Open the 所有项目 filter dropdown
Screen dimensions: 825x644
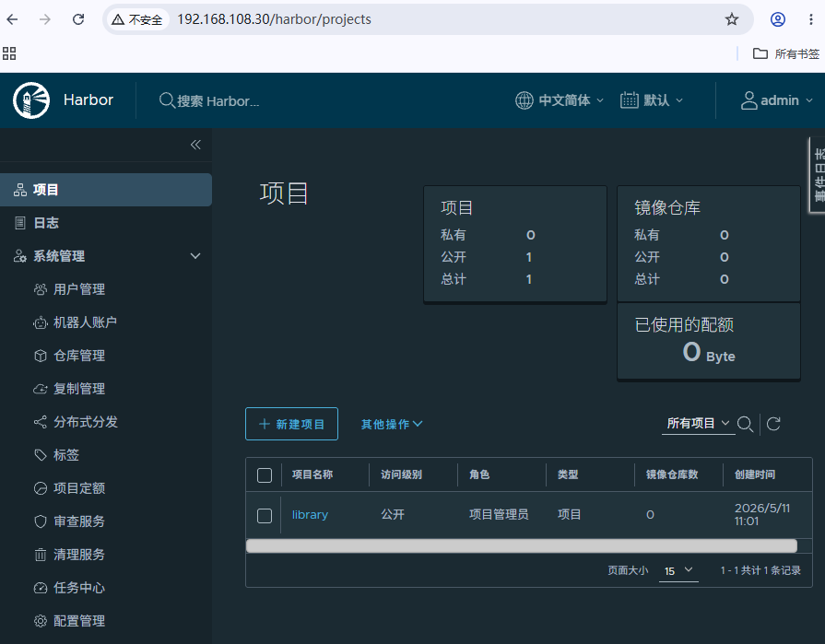click(698, 423)
